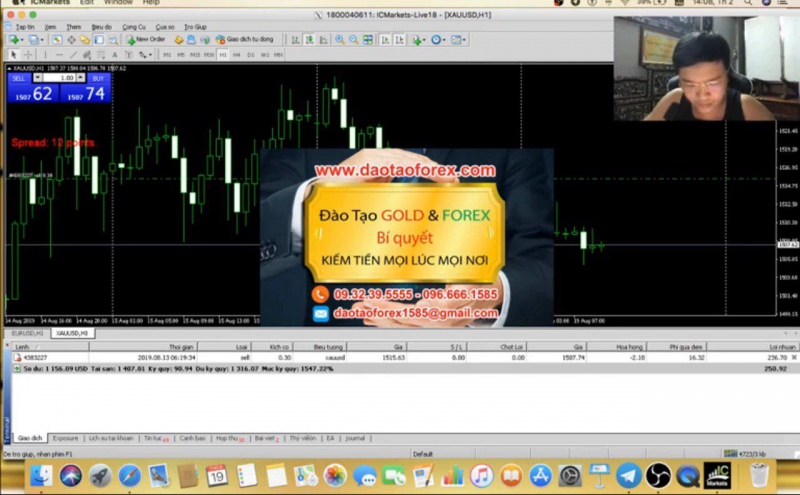The width and height of the screenshot is (800, 495).
Task: Open the Tro Giup menu
Action: (195, 27)
